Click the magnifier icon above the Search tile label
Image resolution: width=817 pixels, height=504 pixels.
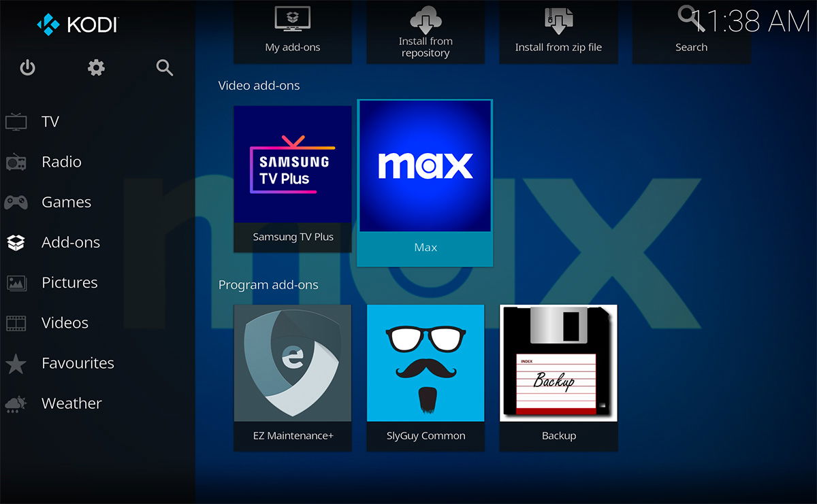click(691, 18)
